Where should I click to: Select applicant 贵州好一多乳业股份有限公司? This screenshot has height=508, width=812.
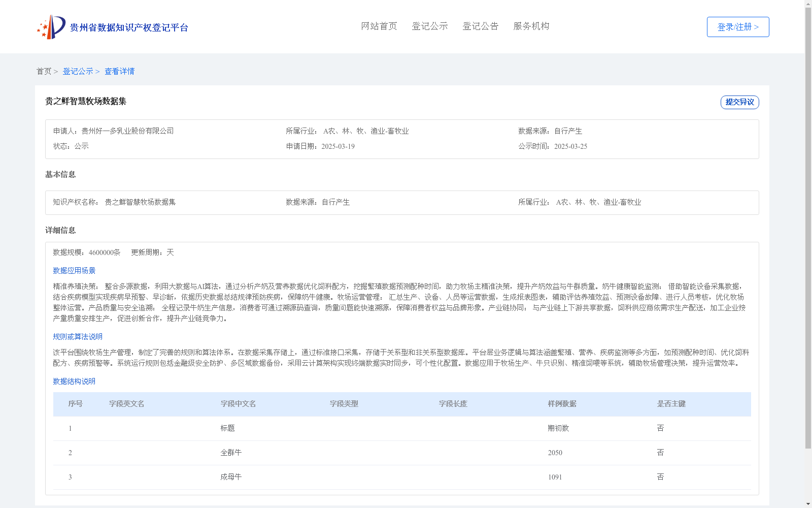pyautogui.click(x=128, y=131)
